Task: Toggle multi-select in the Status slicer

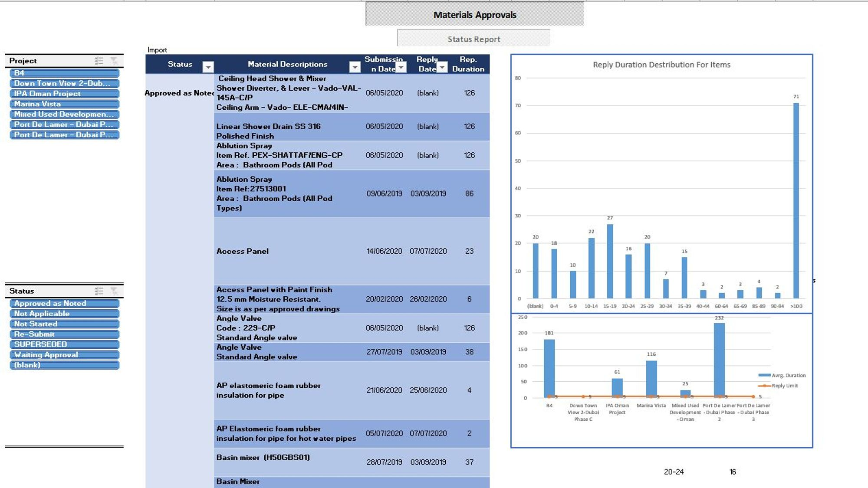Action: click(99, 291)
